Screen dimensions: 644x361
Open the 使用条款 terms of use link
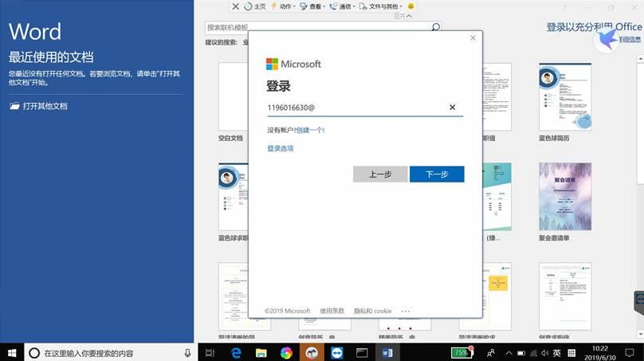(332, 311)
